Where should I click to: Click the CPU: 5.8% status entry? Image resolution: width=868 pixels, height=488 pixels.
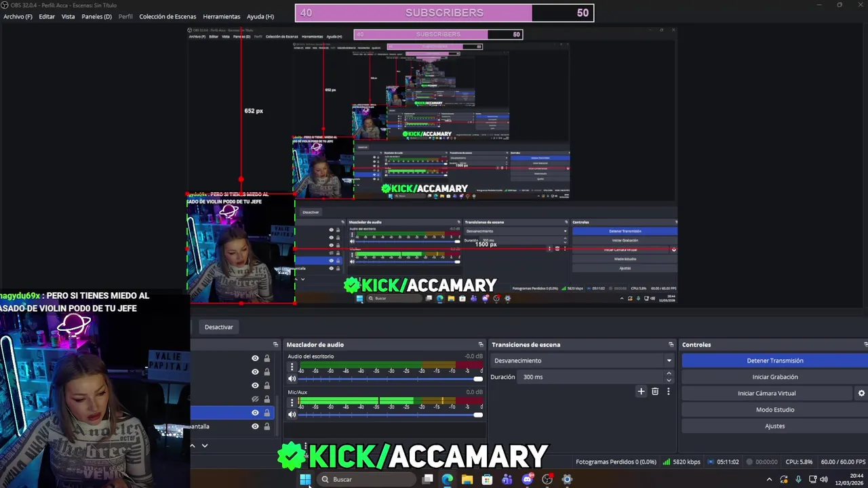[798, 462]
